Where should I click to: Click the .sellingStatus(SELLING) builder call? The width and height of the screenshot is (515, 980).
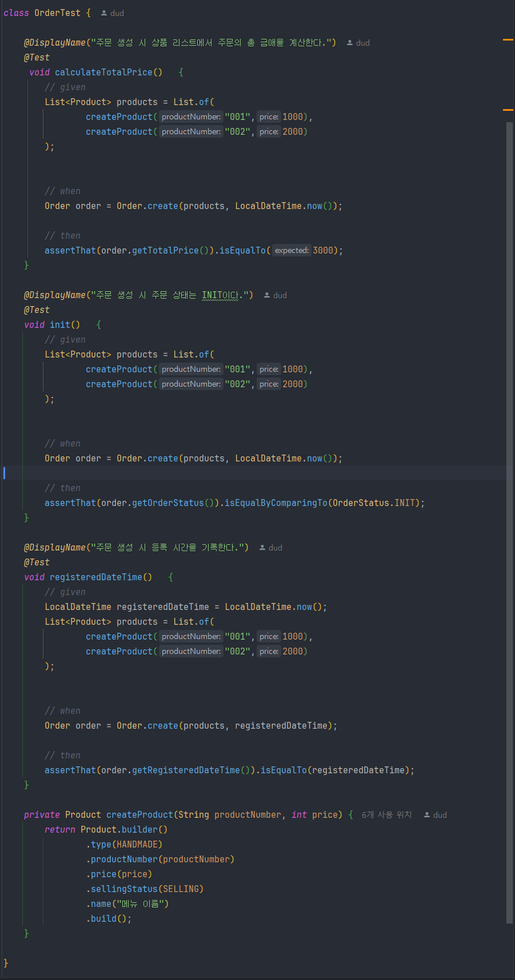click(x=145, y=889)
